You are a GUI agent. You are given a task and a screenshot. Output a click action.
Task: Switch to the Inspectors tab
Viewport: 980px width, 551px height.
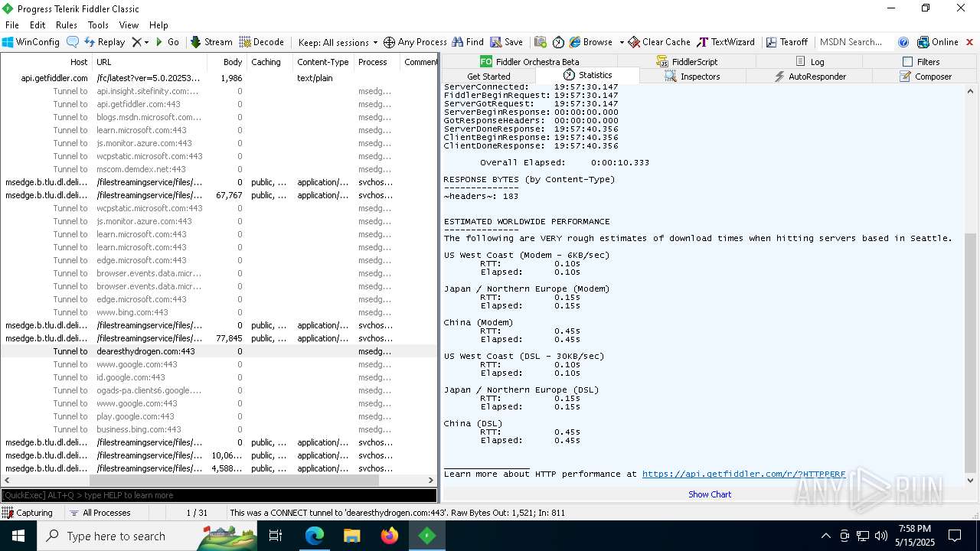[693, 77]
